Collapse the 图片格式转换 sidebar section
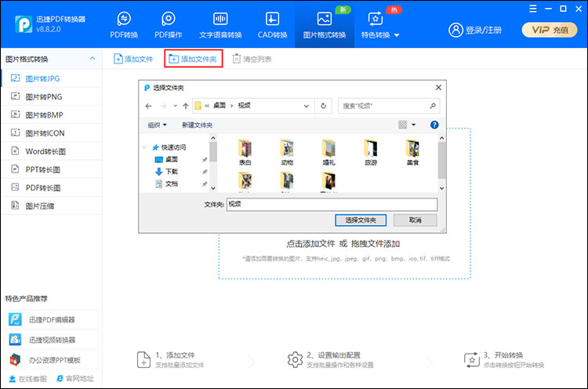The height and width of the screenshot is (389, 588). pos(93,59)
